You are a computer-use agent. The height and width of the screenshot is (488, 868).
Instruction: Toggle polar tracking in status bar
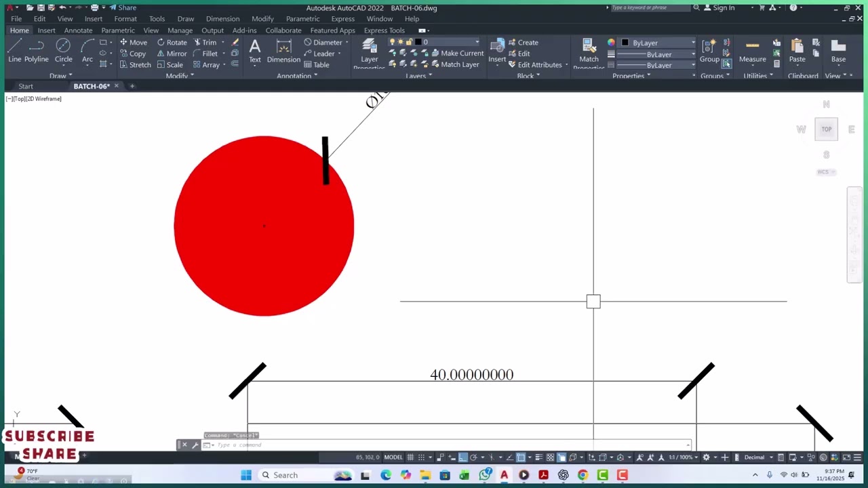474,457
